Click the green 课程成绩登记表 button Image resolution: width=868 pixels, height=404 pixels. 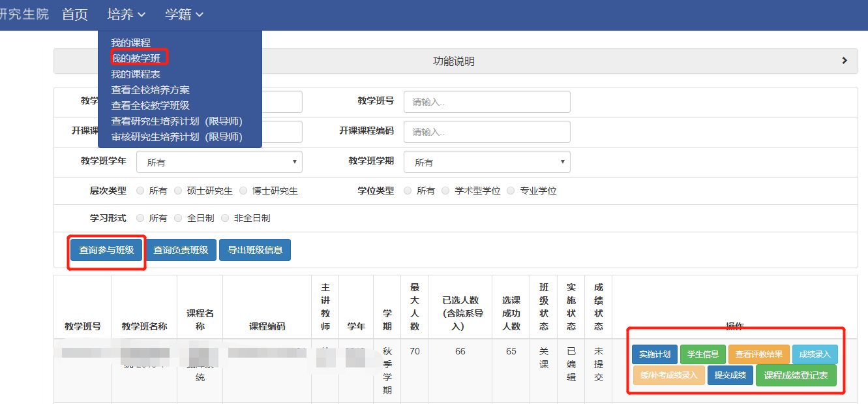pyautogui.click(x=796, y=375)
